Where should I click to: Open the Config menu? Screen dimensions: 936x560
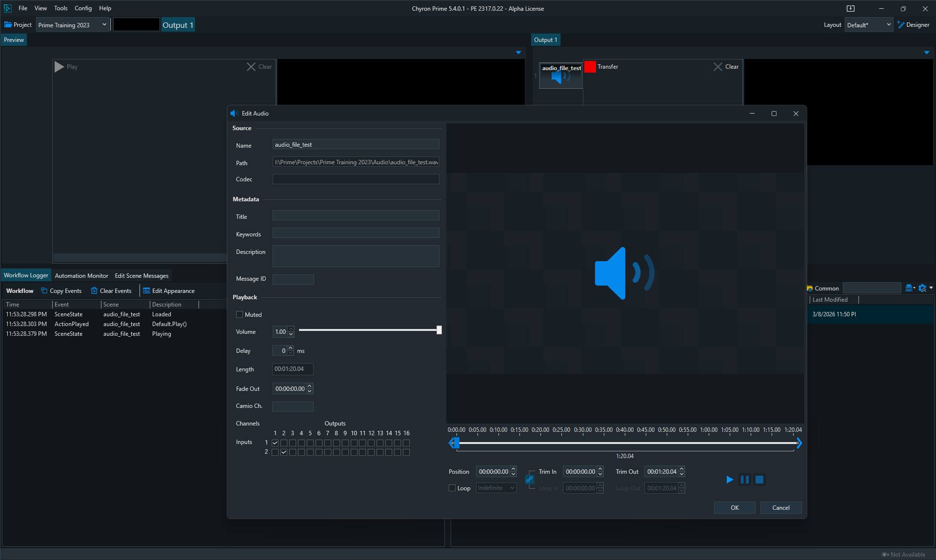click(83, 8)
